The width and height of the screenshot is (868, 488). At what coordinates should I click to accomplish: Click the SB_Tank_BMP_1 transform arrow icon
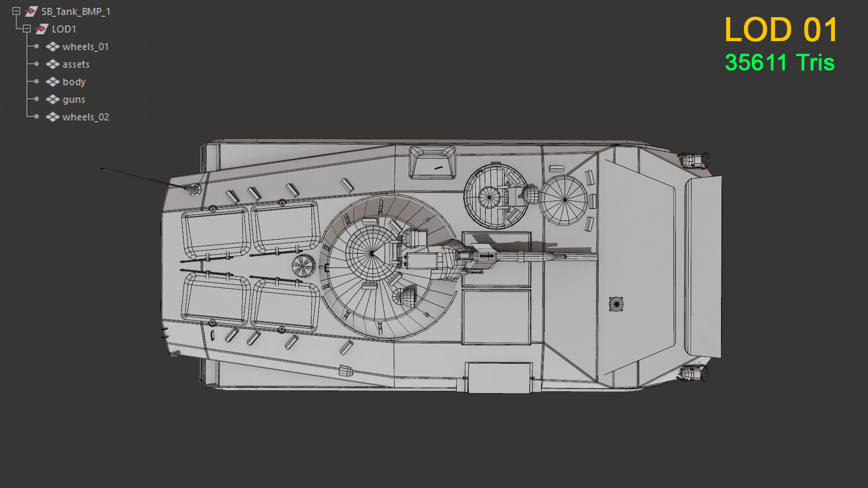(x=31, y=11)
